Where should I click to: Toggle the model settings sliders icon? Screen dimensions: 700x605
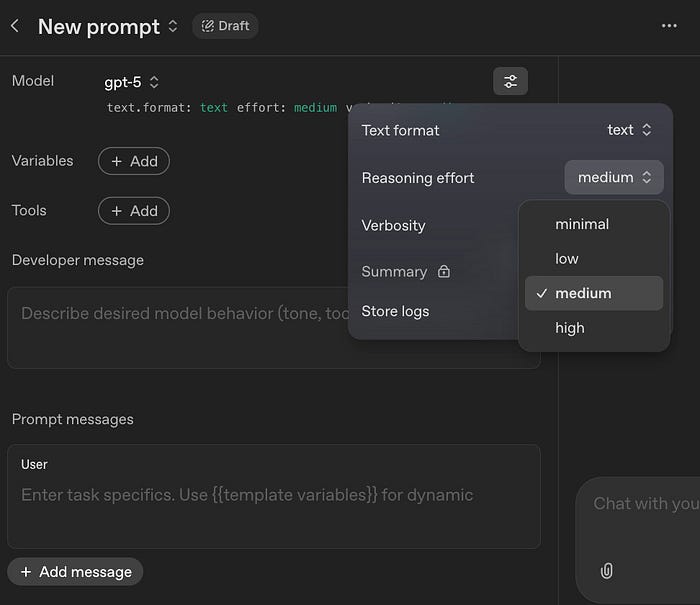click(x=510, y=81)
